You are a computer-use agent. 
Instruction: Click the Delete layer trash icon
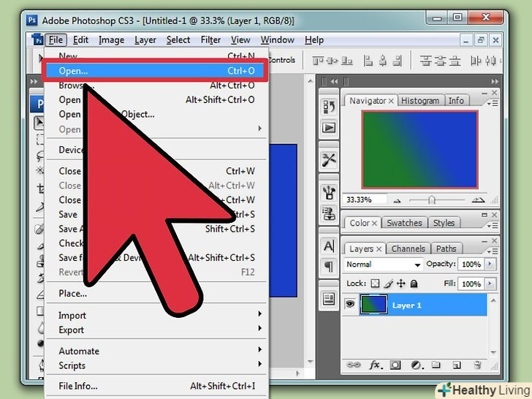[477, 365]
